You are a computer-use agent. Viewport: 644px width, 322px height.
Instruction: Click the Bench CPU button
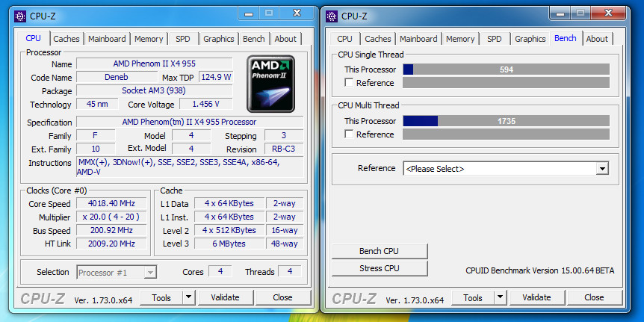click(379, 251)
